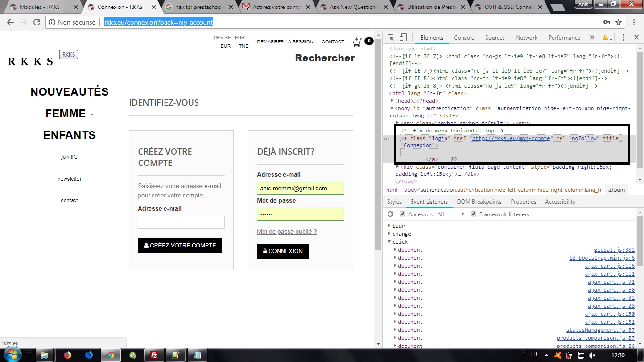Show more DevTools tabs with the chevron

click(x=592, y=38)
